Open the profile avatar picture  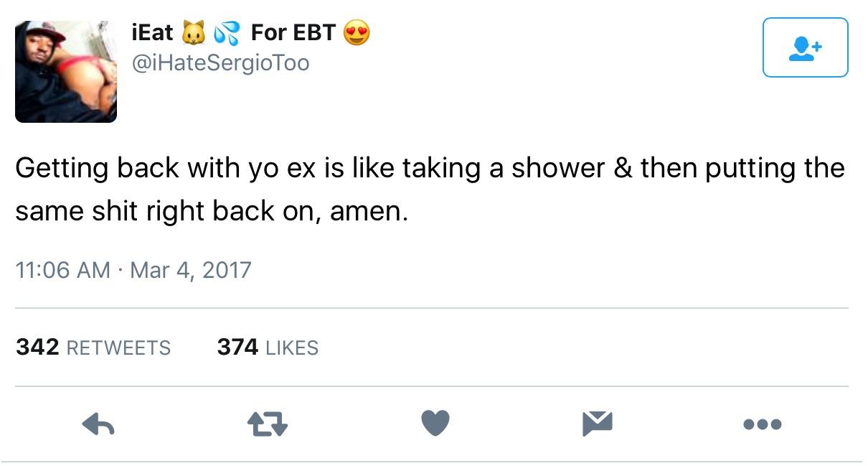pos(66,70)
